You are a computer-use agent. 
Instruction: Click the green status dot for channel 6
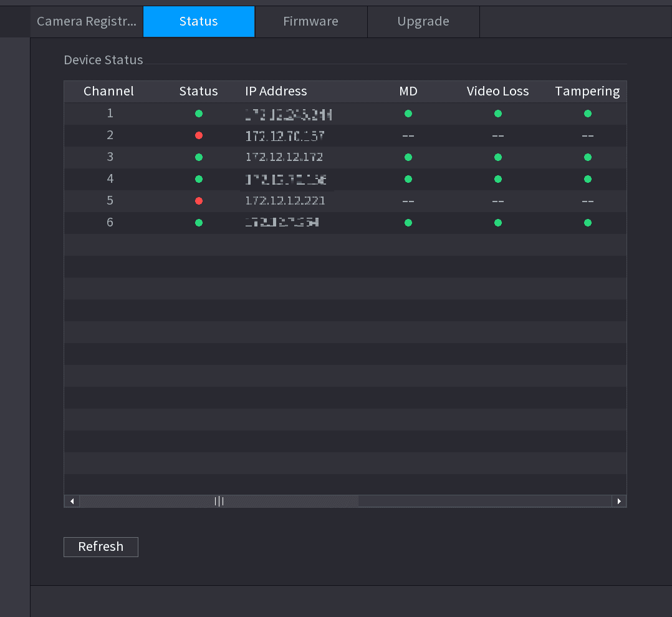coord(199,223)
